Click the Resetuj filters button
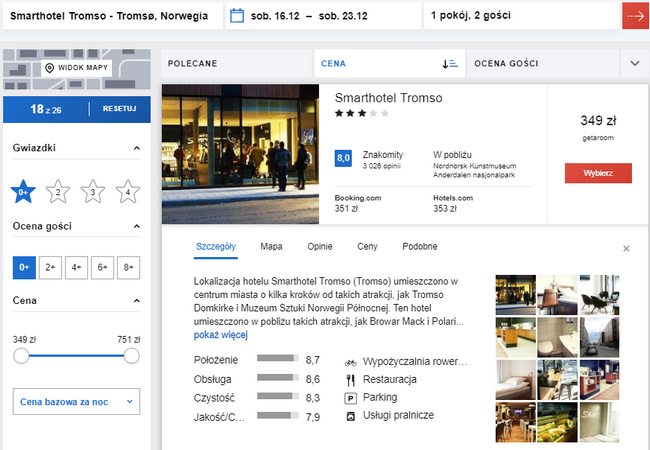This screenshot has height=450, width=650. [x=119, y=109]
